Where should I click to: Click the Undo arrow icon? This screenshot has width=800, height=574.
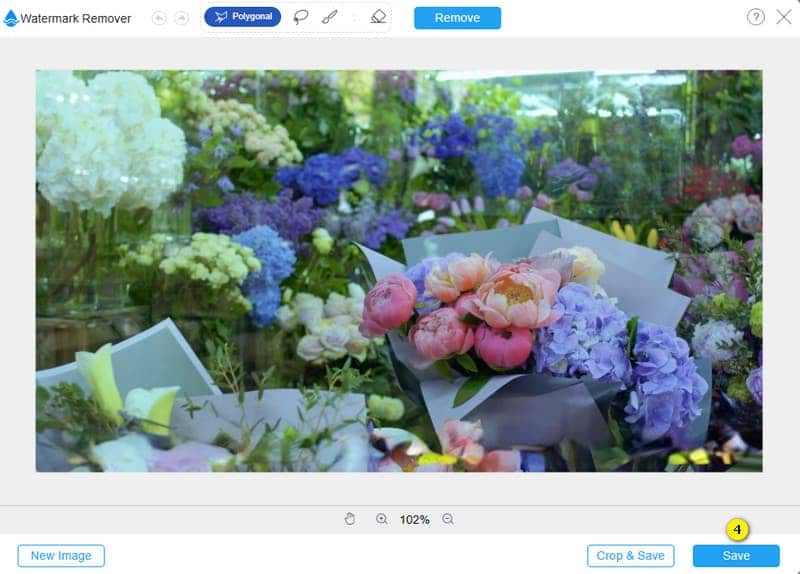click(x=160, y=18)
